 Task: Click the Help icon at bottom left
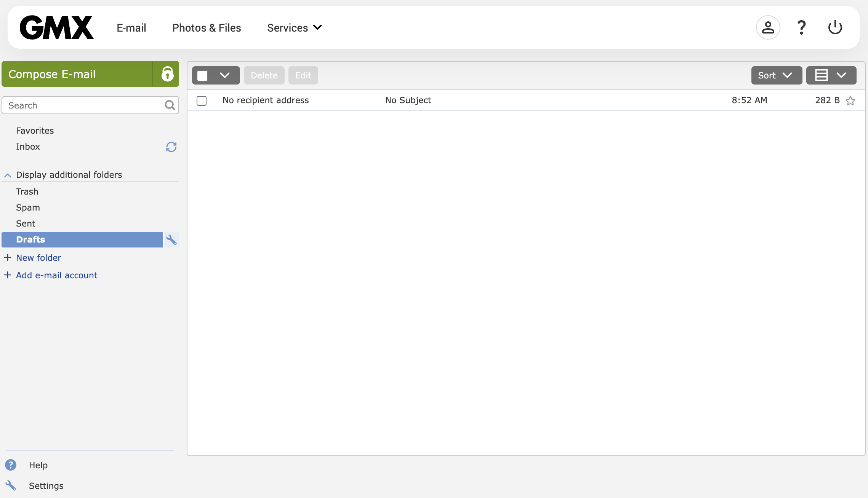click(x=11, y=465)
